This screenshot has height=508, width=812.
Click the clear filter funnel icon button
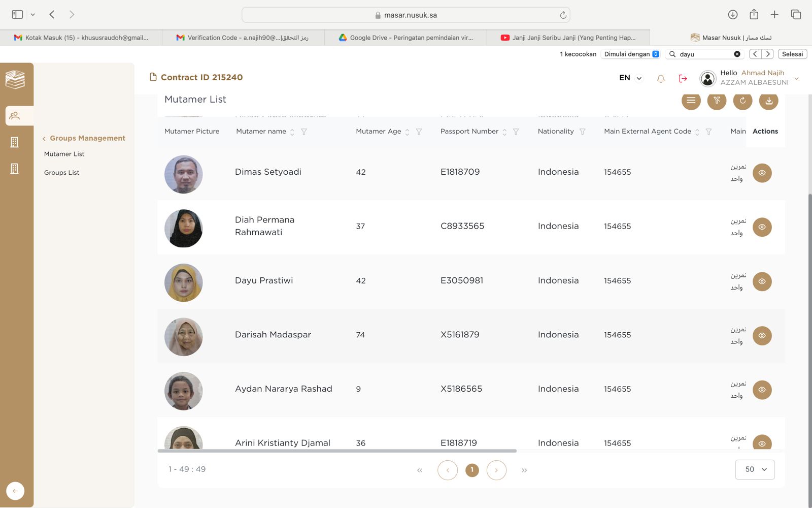tap(717, 101)
